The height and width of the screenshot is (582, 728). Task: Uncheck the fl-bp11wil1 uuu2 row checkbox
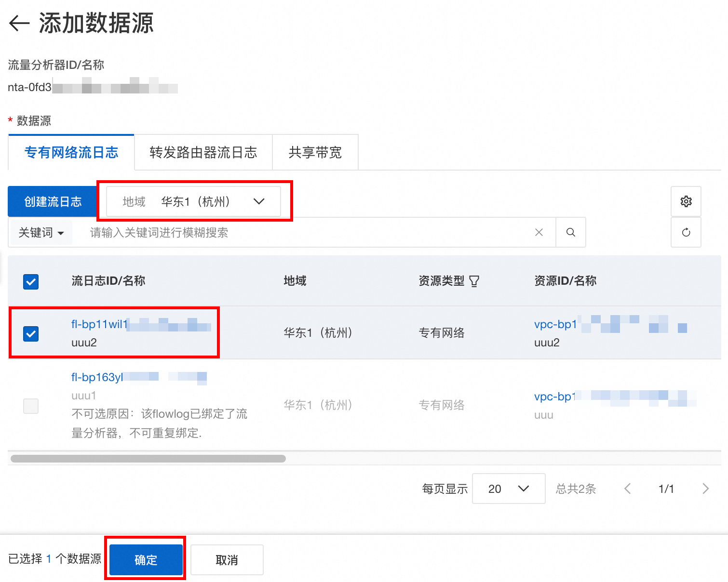[x=31, y=333]
